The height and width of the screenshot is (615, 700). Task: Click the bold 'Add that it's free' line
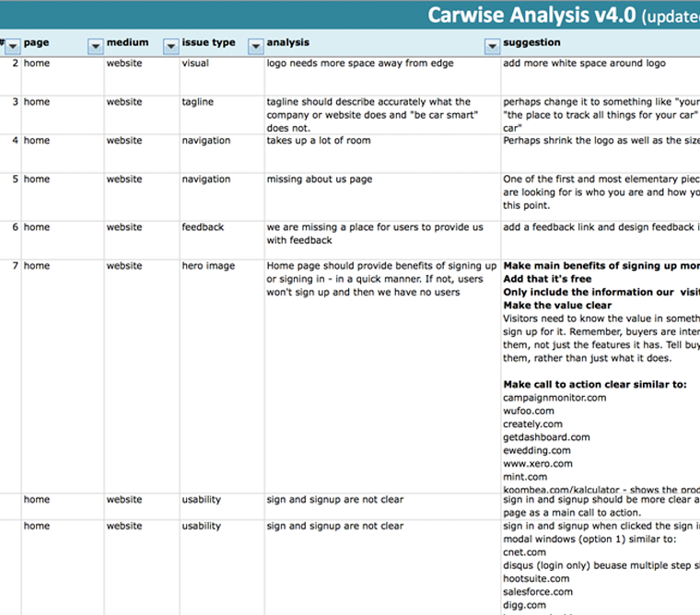coord(547,279)
